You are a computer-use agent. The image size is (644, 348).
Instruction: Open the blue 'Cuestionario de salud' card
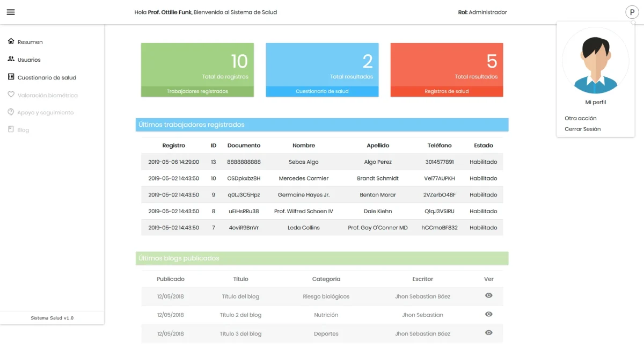[x=322, y=70]
